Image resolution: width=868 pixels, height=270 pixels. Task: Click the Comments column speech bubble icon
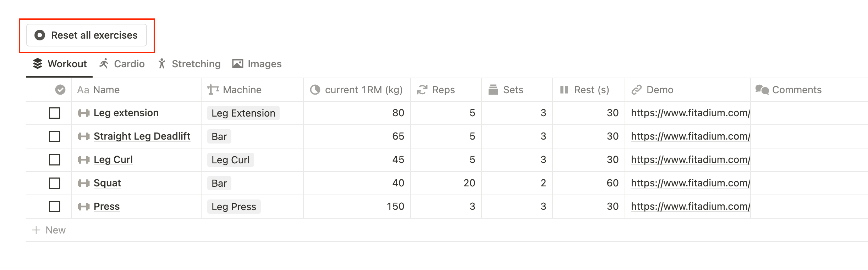point(762,90)
